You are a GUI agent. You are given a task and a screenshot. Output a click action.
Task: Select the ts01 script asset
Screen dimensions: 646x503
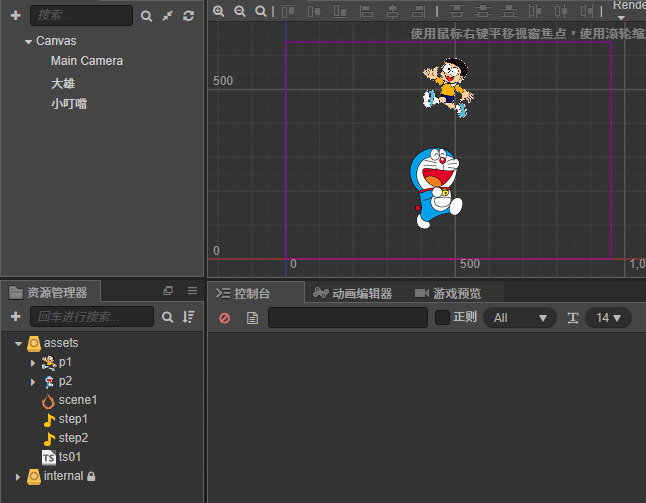[70, 457]
